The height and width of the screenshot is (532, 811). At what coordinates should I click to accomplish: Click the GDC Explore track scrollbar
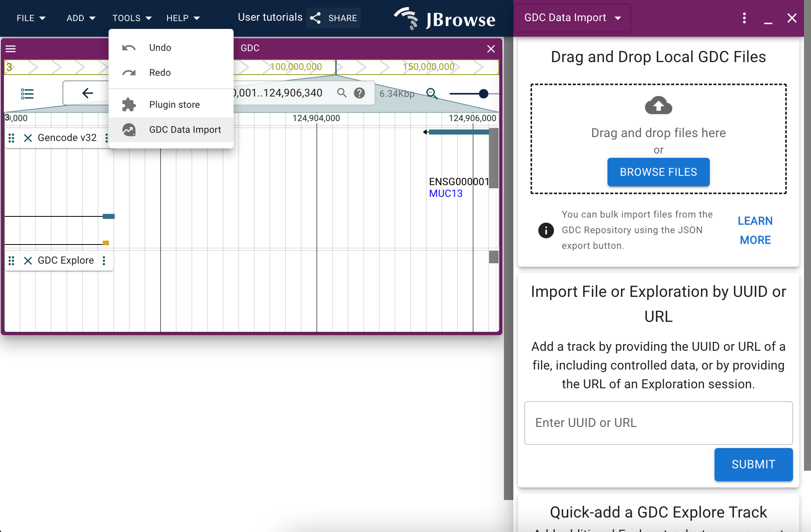point(494,257)
